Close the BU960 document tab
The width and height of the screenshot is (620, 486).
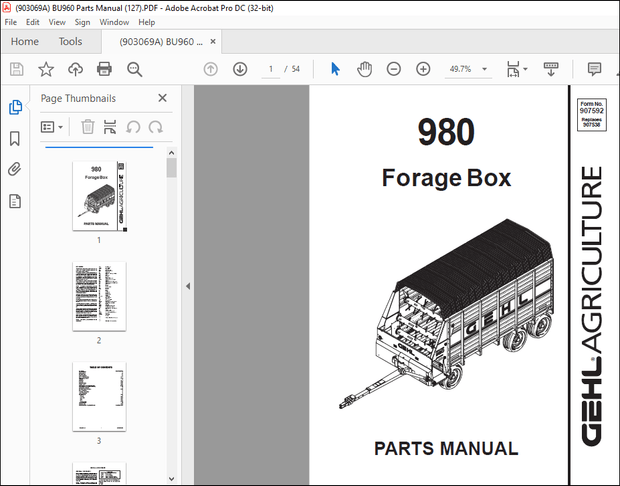pos(213,42)
